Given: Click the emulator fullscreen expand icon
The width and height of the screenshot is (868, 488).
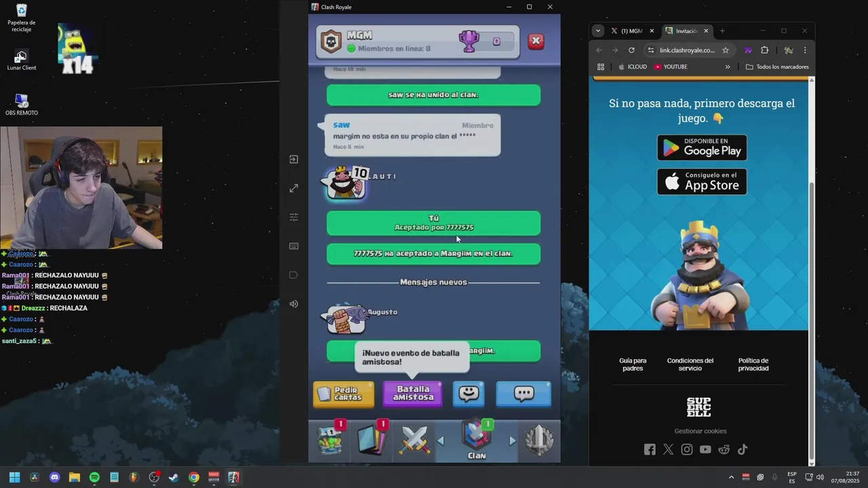Looking at the screenshot, I should pyautogui.click(x=294, y=188).
